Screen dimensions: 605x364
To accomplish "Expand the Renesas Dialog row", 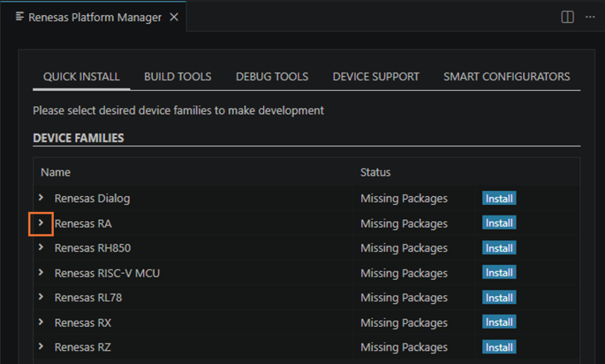I will coord(41,198).
